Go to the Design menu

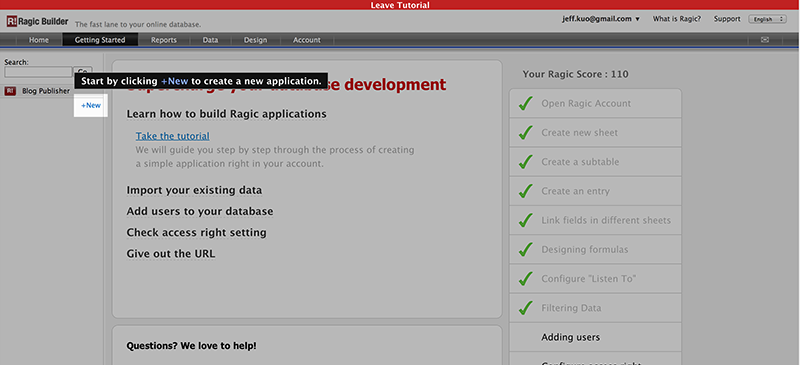255,40
